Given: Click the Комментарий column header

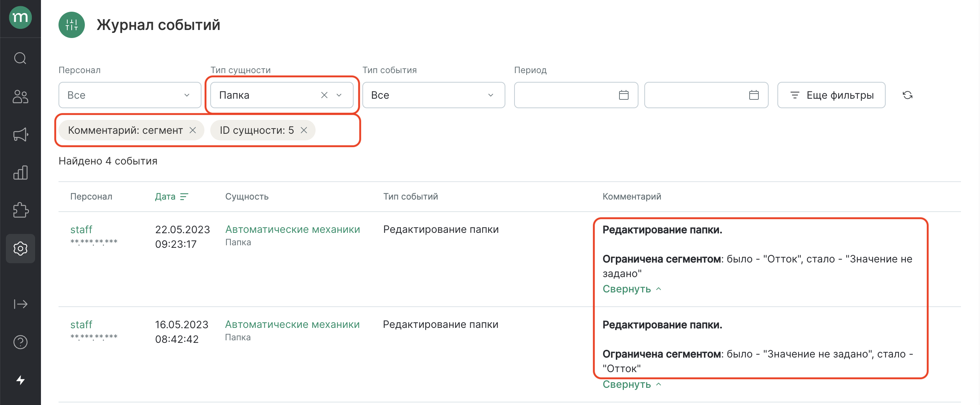Looking at the screenshot, I should click(x=632, y=197).
